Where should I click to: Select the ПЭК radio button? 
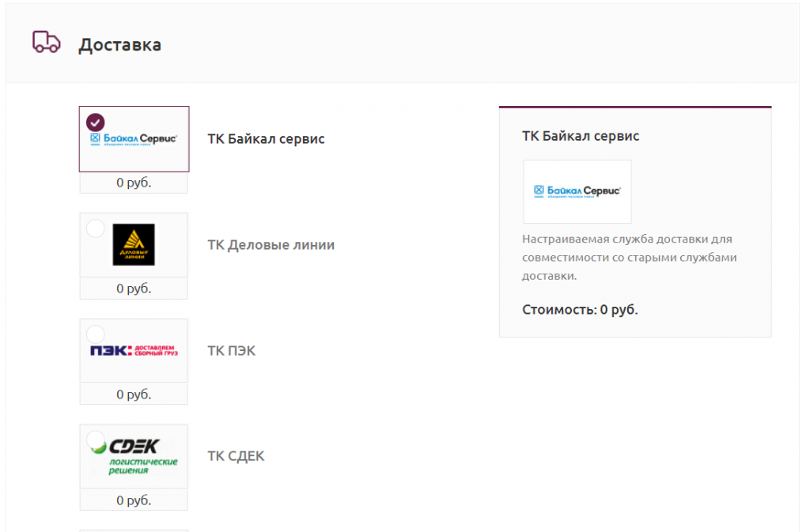pos(95,334)
